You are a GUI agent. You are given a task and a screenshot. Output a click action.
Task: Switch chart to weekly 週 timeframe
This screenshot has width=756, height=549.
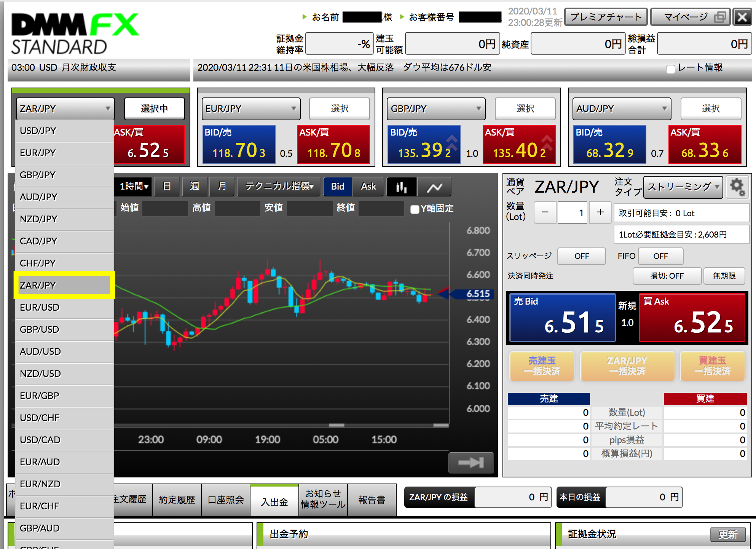coord(195,187)
